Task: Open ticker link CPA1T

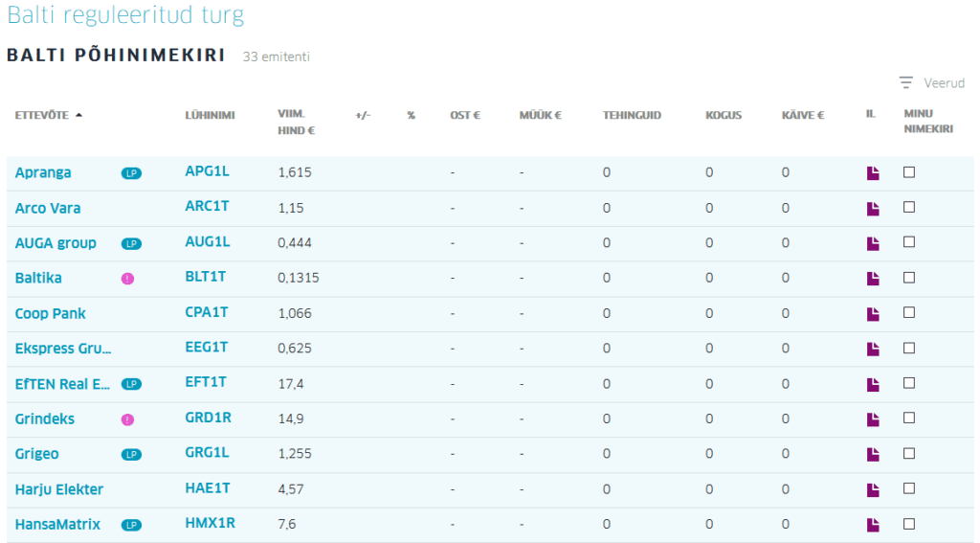Action: point(207,312)
